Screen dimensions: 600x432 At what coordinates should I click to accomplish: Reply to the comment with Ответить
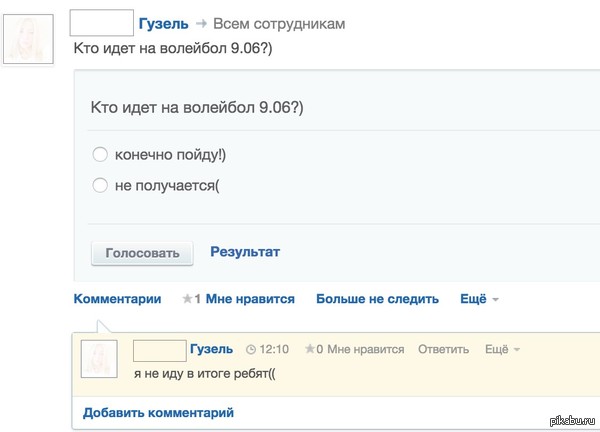click(443, 349)
